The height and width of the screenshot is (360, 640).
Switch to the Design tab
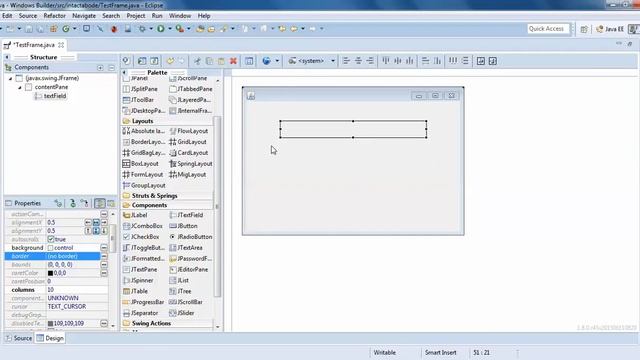50,338
